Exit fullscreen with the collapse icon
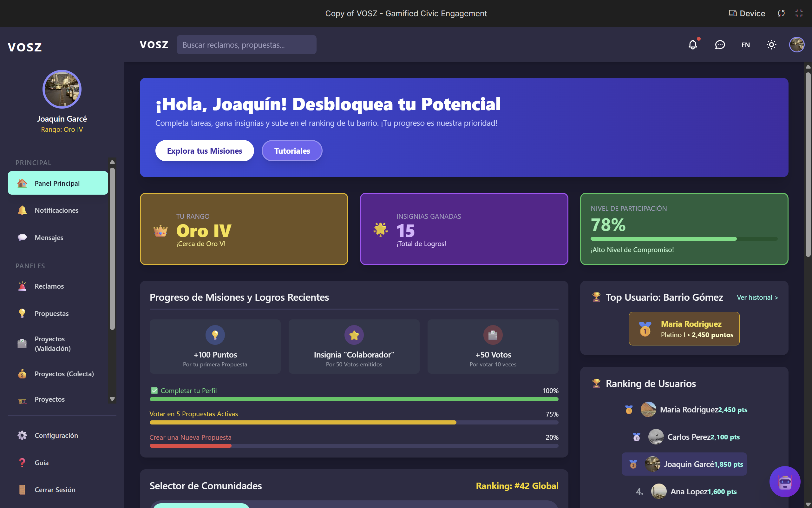Viewport: 812px width, 508px height. coord(799,13)
